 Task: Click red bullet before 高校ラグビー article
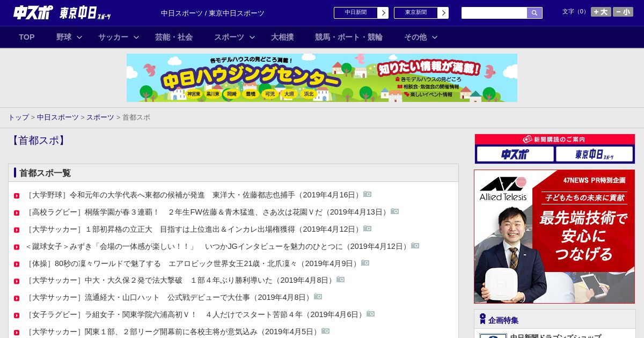[17, 213]
